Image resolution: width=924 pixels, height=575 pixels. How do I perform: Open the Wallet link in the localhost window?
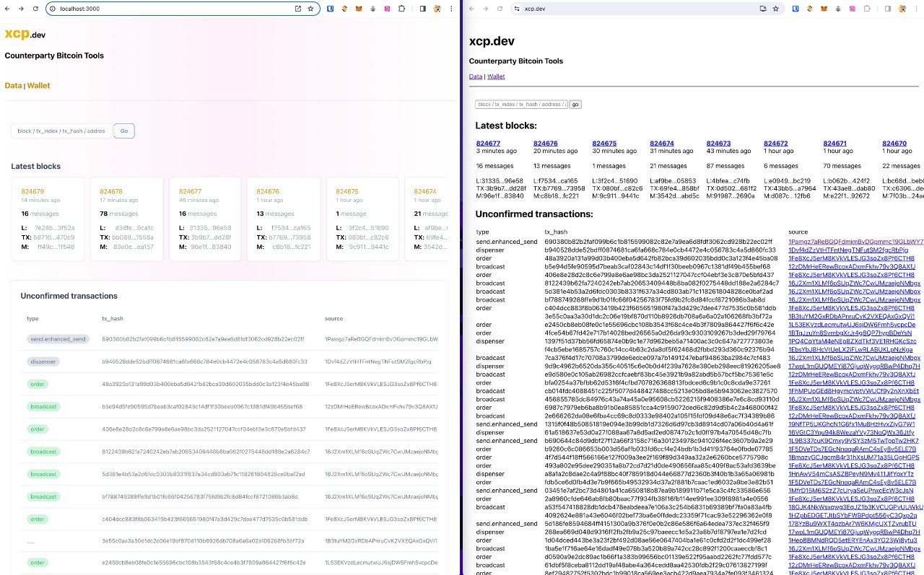click(x=39, y=85)
